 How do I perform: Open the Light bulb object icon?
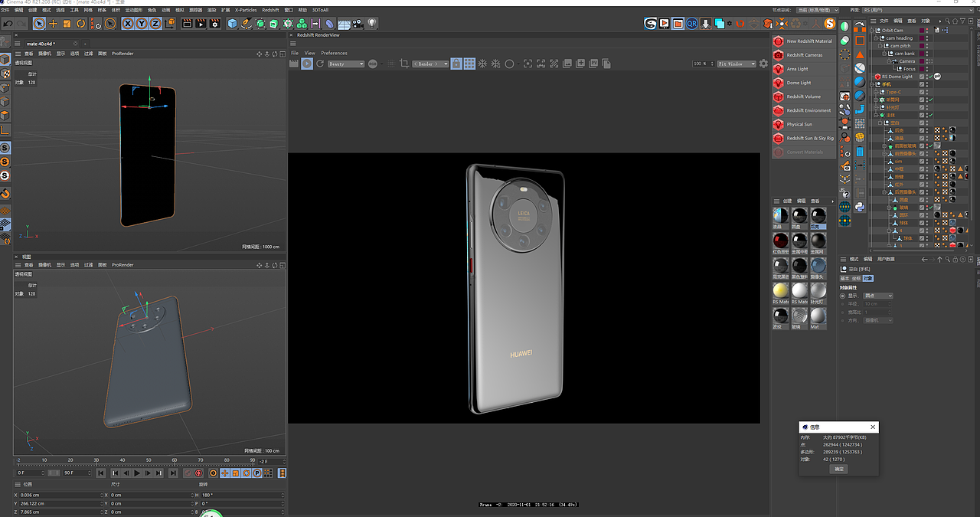[372, 24]
